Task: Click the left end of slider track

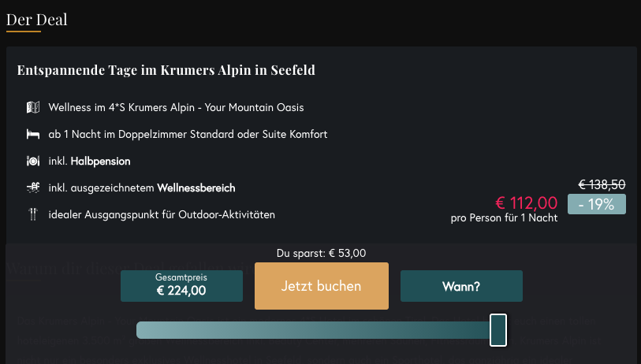Action: tap(141, 330)
